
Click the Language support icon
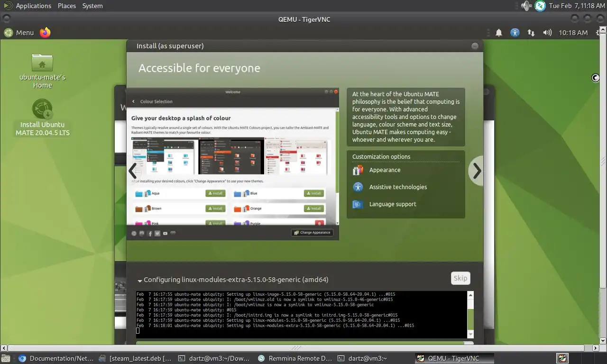(x=358, y=204)
